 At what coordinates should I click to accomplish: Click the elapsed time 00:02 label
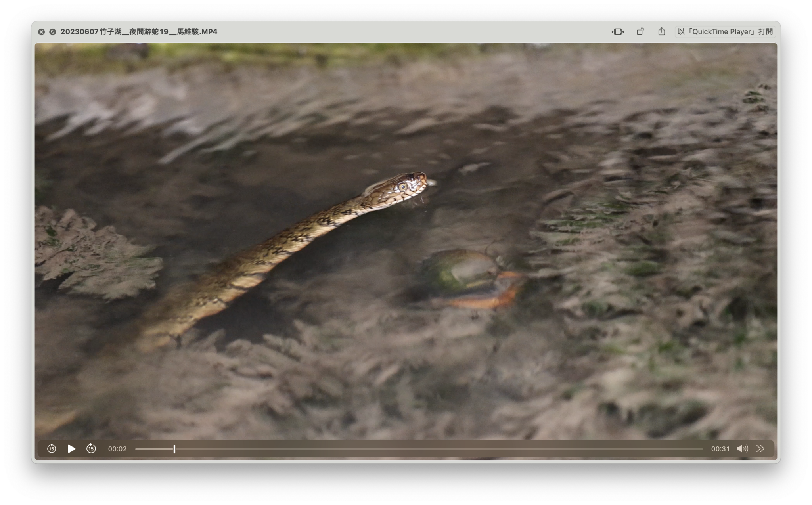(x=117, y=449)
